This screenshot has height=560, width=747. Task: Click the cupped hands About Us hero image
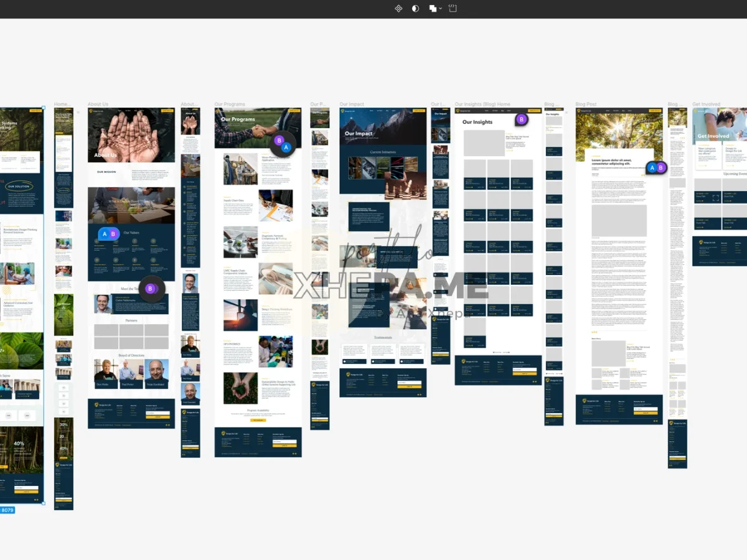(x=131, y=136)
